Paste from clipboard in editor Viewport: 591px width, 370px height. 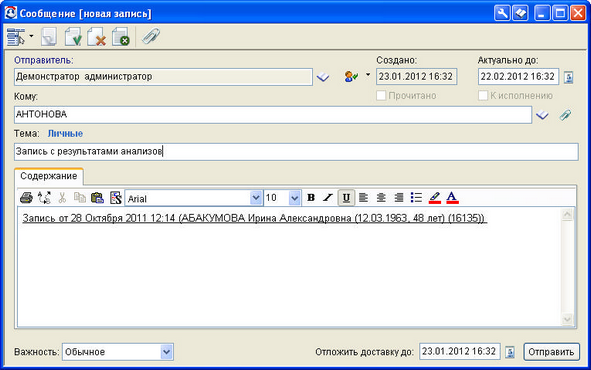click(98, 197)
